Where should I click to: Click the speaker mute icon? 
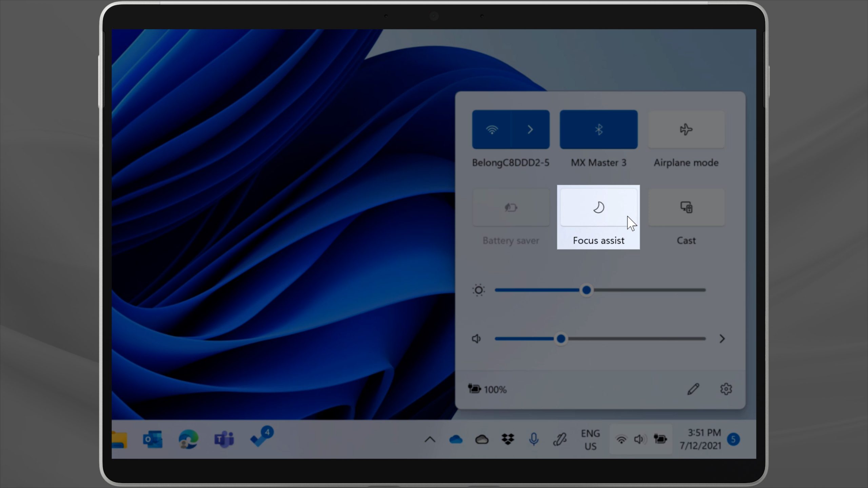pyautogui.click(x=476, y=339)
